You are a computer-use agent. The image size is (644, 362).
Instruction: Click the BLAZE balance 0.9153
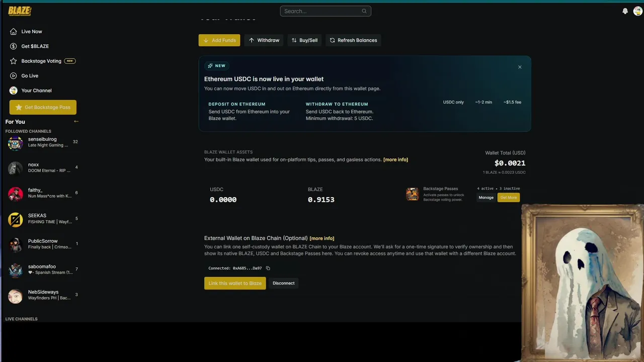(321, 200)
